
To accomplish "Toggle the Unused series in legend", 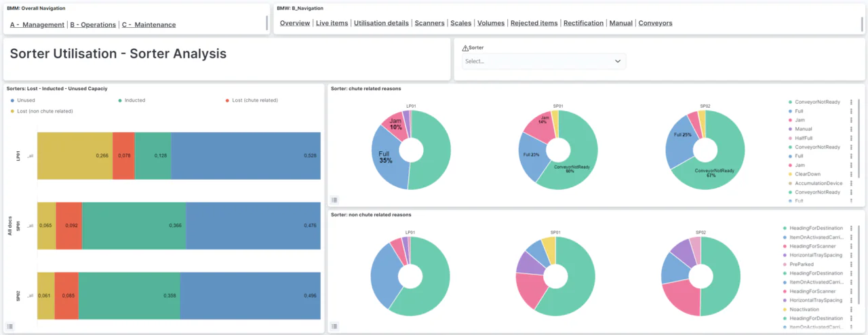I will click(x=22, y=100).
